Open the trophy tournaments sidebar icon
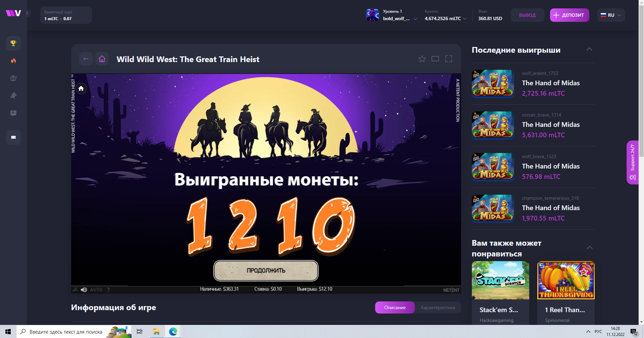The width and height of the screenshot is (644, 338). point(13,43)
